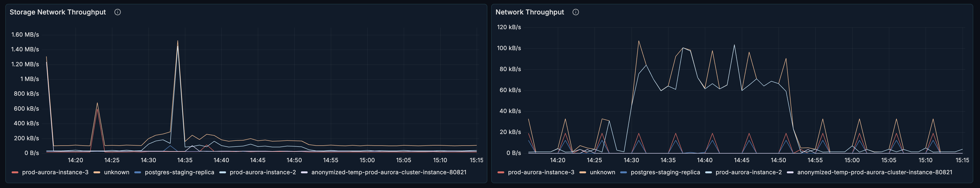Click the 100 kB/s axis label

(509, 48)
